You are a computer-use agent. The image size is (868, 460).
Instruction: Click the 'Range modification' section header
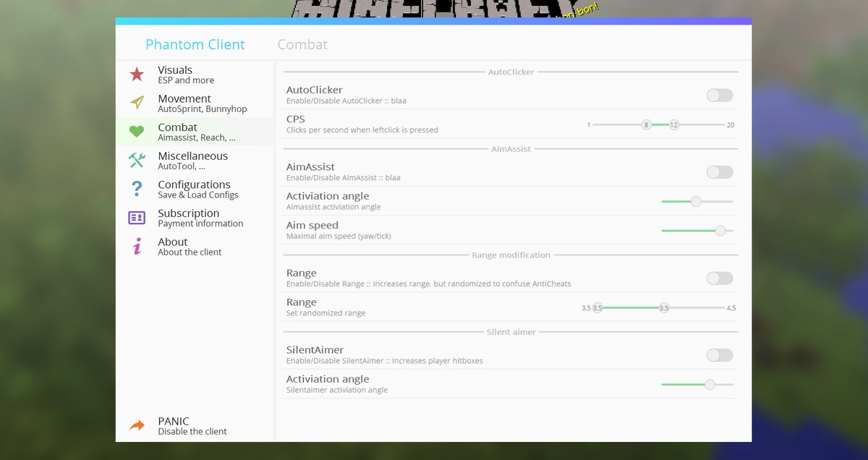coord(511,255)
